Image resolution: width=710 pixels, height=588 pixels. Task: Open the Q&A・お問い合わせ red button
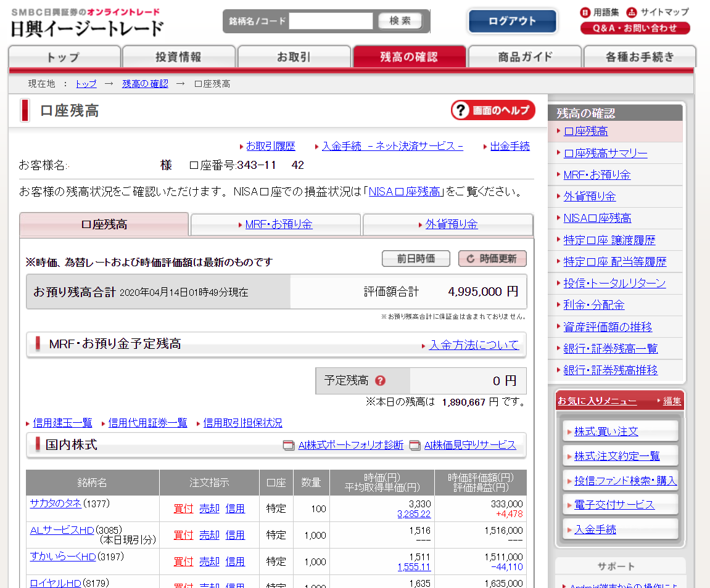click(635, 28)
